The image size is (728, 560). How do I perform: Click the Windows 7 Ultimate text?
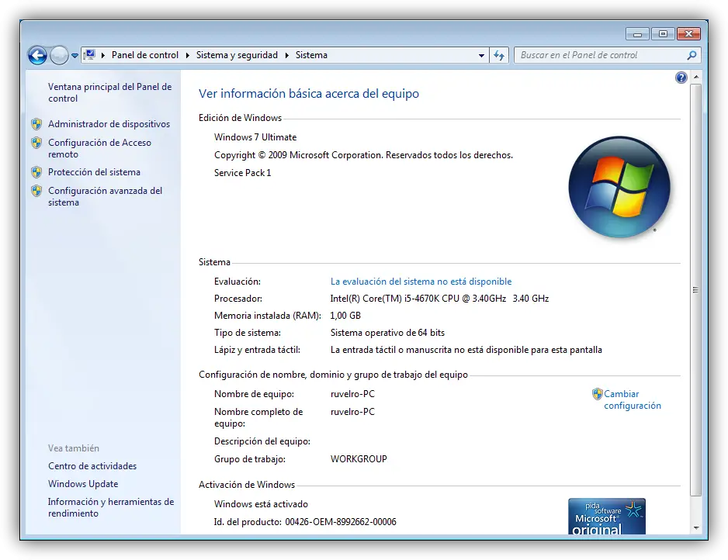tap(255, 137)
